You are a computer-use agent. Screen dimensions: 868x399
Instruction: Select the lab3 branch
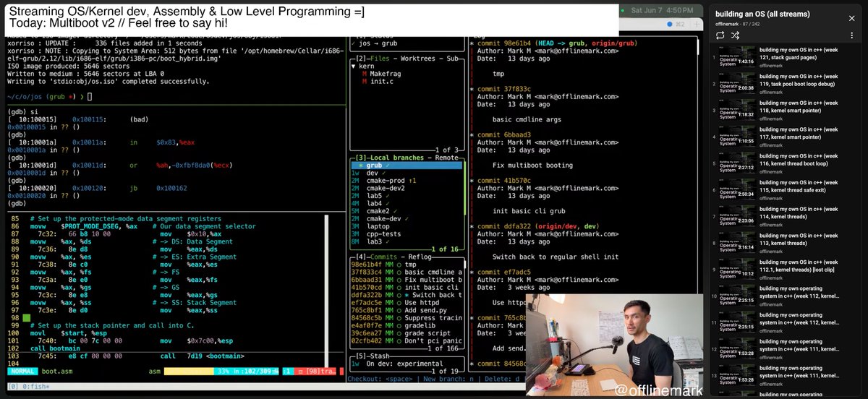point(406,241)
